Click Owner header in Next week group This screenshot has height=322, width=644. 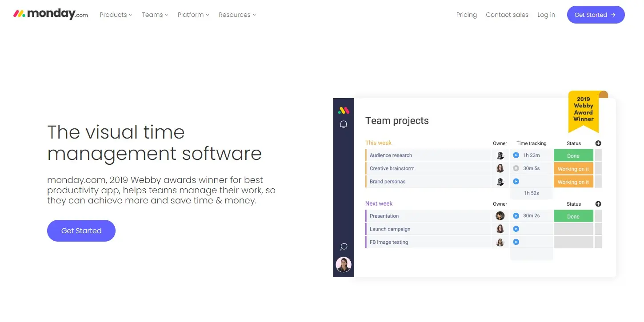tap(500, 204)
